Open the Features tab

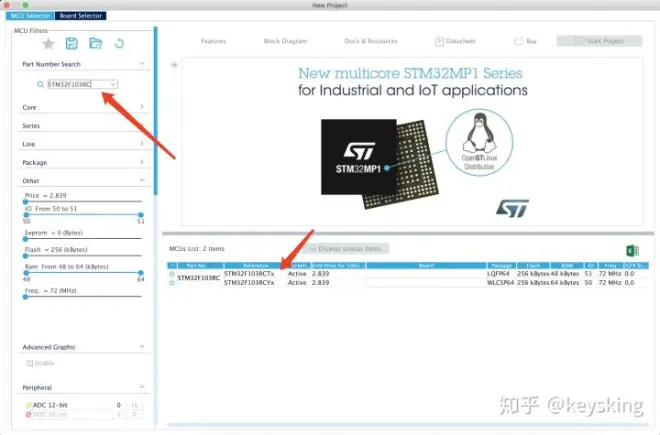click(213, 41)
